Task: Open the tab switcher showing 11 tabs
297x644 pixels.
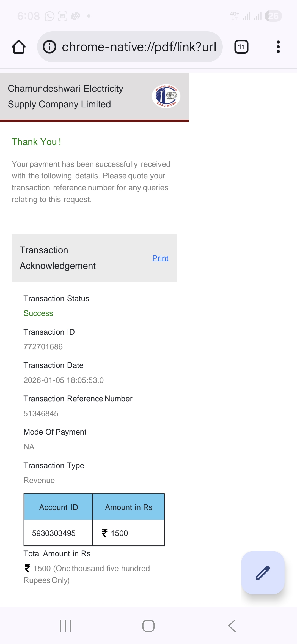Action: pos(241,47)
